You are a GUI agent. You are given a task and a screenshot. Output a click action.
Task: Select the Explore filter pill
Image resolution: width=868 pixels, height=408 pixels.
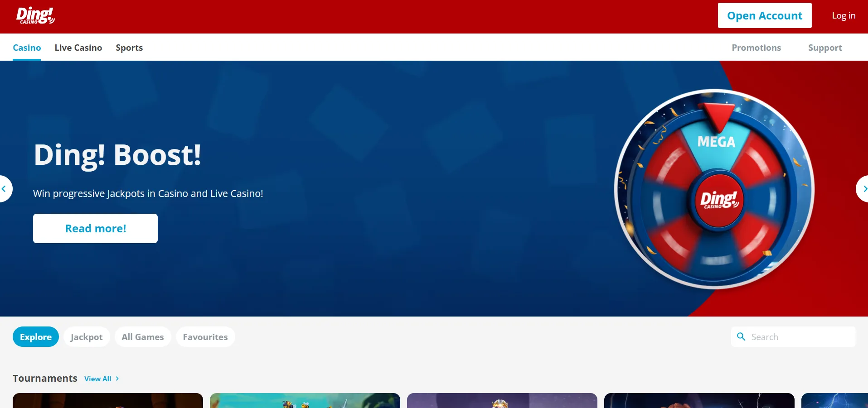(36, 337)
